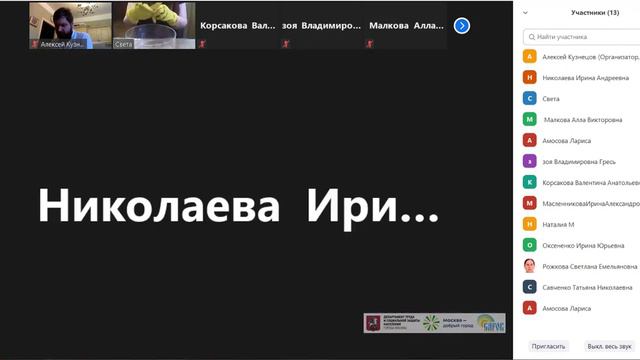The height and width of the screenshot is (360, 640).
Task: Select the Корсакова Вал... participant tile
Action: (x=238, y=26)
